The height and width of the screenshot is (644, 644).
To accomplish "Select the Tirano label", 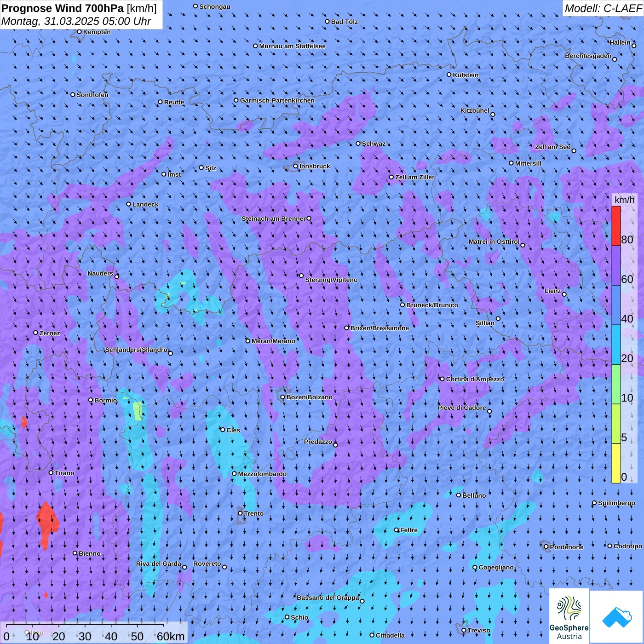I will pyautogui.click(x=64, y=473).
